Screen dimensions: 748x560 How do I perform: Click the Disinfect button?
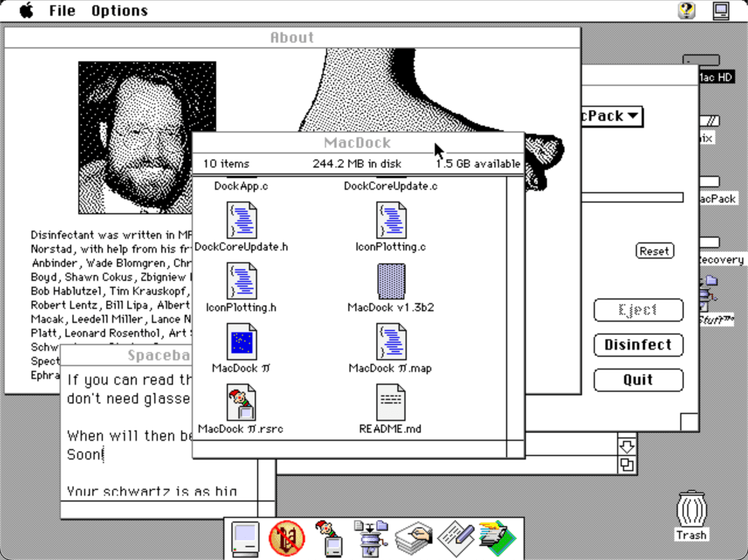pos(638,345)
